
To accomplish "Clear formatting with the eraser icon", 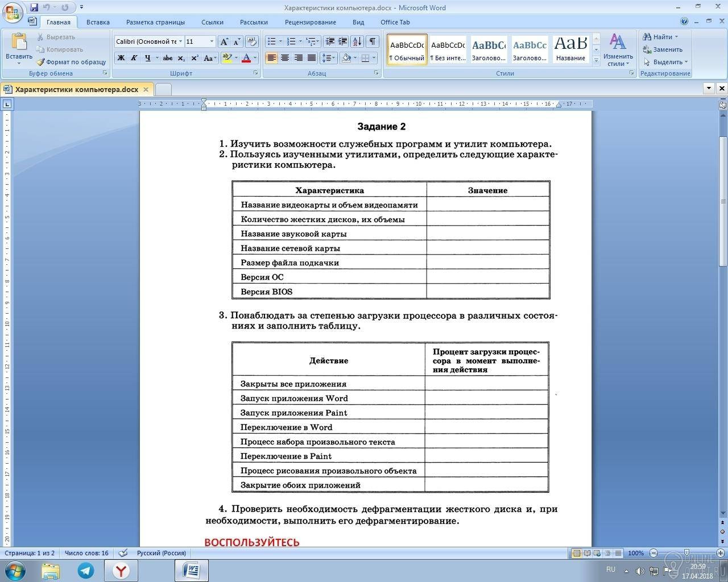I will [252, 41].
